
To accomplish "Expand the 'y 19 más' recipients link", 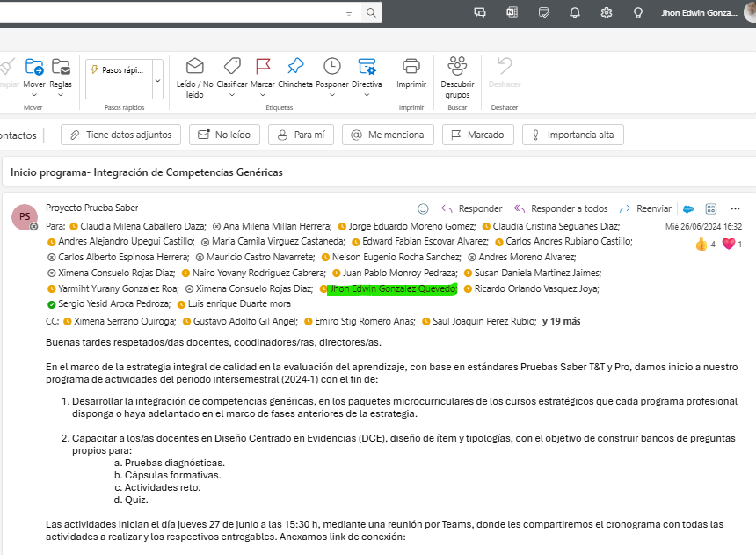I will coord(561,321).
